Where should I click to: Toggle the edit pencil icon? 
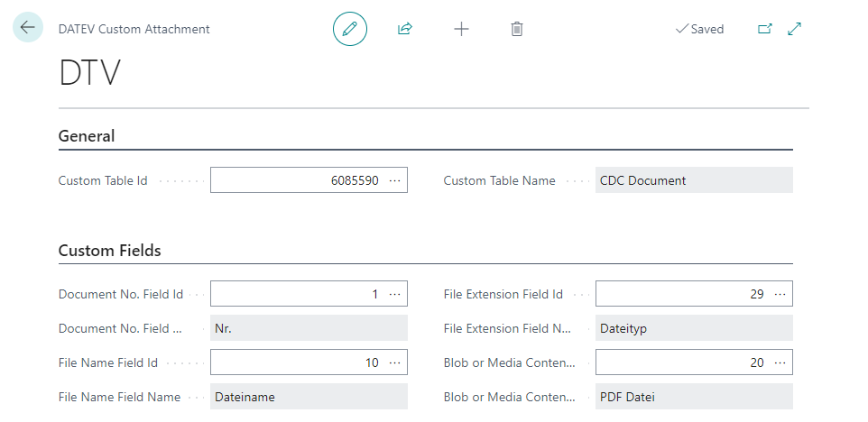[x=350, y=29]
